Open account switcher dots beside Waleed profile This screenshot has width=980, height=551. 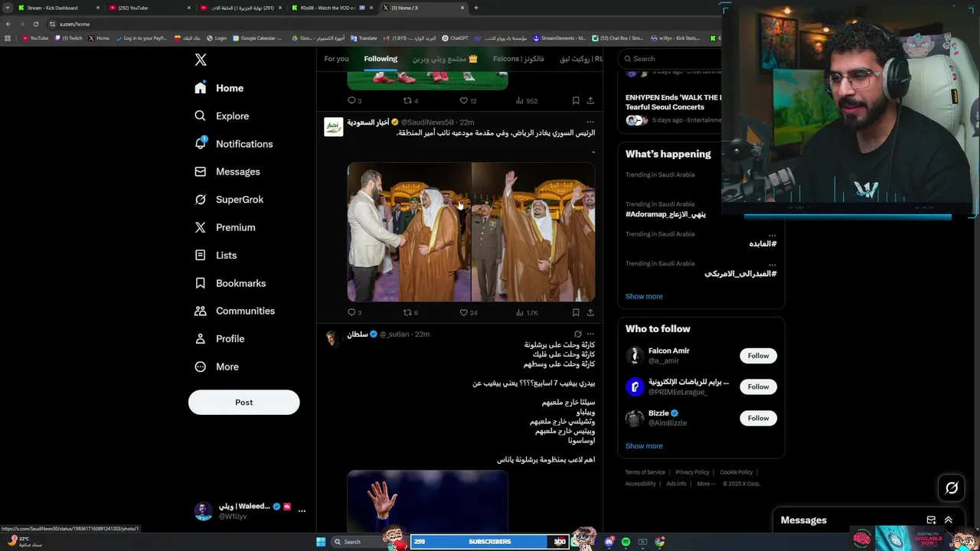click(x=302, y=510)
